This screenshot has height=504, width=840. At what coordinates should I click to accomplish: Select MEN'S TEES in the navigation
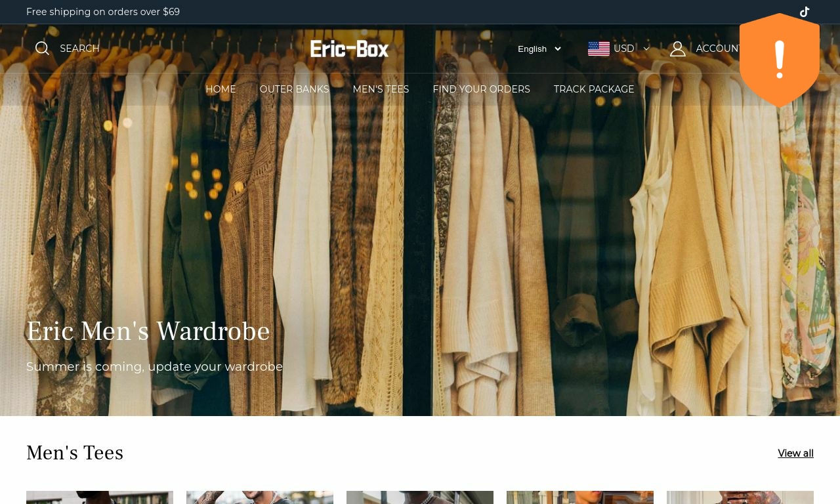pos(381,89)
